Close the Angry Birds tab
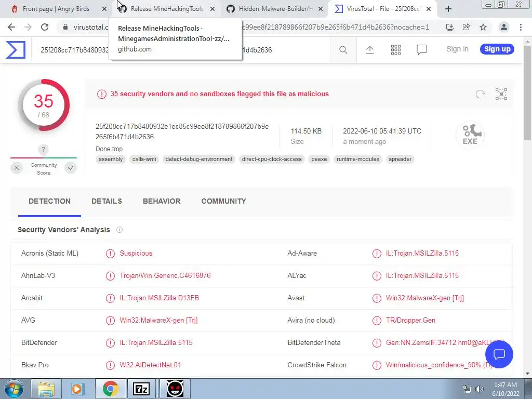The height and width of the screenshot is (399, 532). 104,9
